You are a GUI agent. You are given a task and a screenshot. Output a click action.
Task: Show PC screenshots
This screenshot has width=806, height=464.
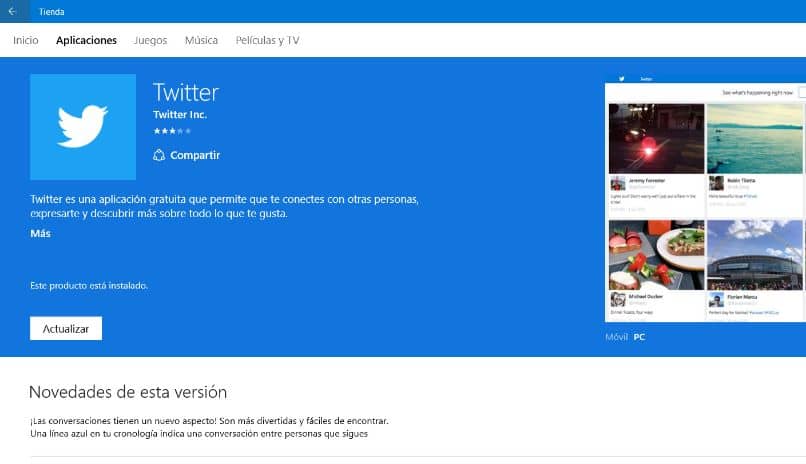tap(639, 337)
